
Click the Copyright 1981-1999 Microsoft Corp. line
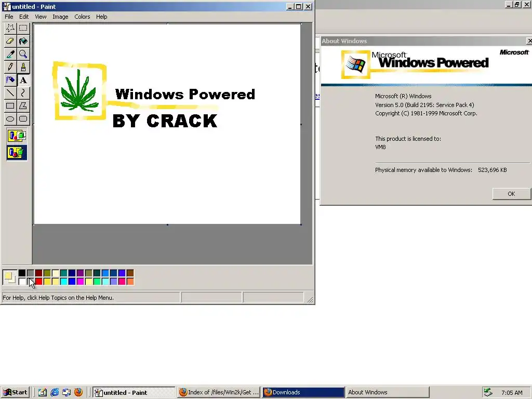pyautogui.click(x=426, y=113)
